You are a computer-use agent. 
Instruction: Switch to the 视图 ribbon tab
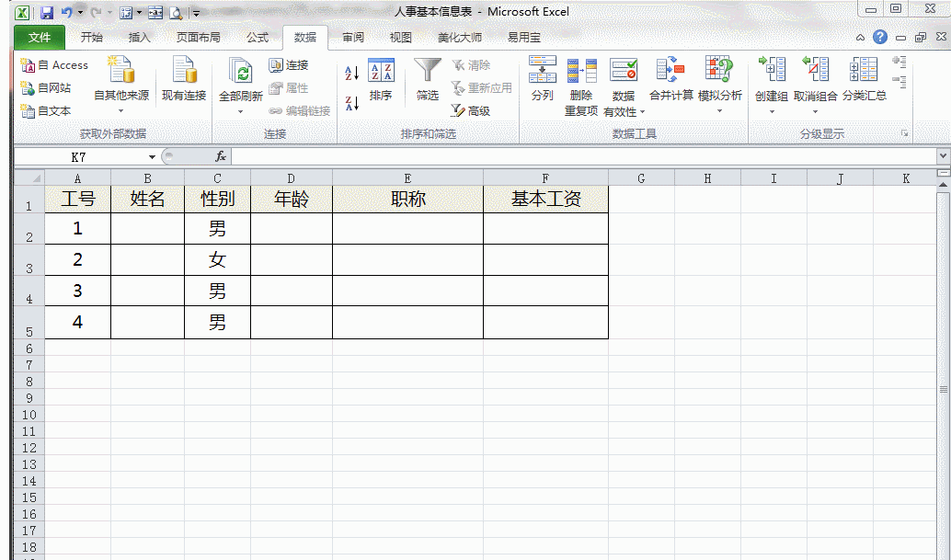[400, 38]
